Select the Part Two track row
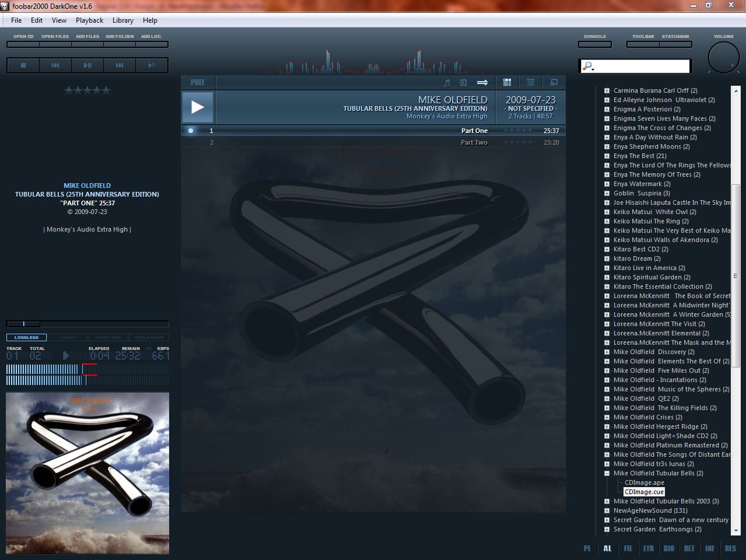The image size is (746, 560). click(x=373, y=142)
